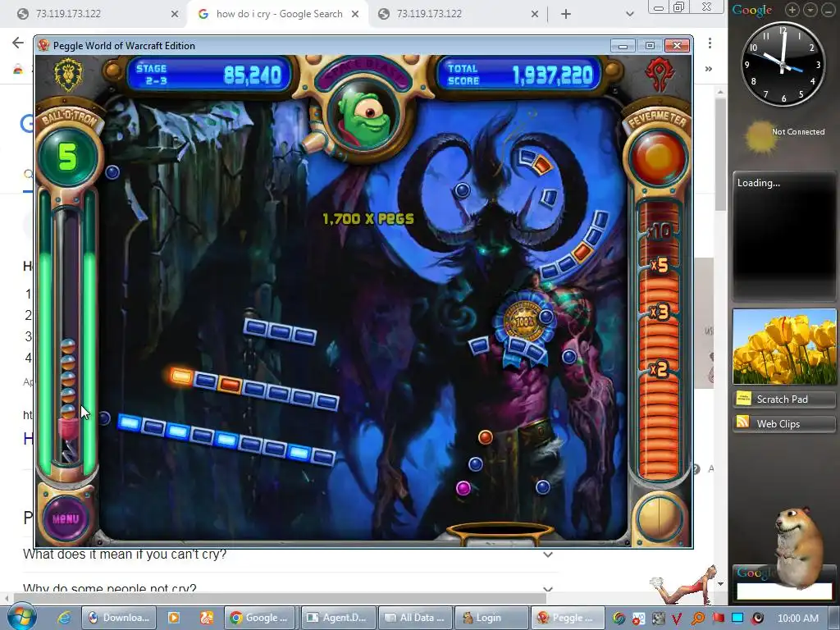This screenshot has height=630, width=840.
Task: Click the Ball-O-Tron ball counter showing 5
Action: click(x=67, y=157)
